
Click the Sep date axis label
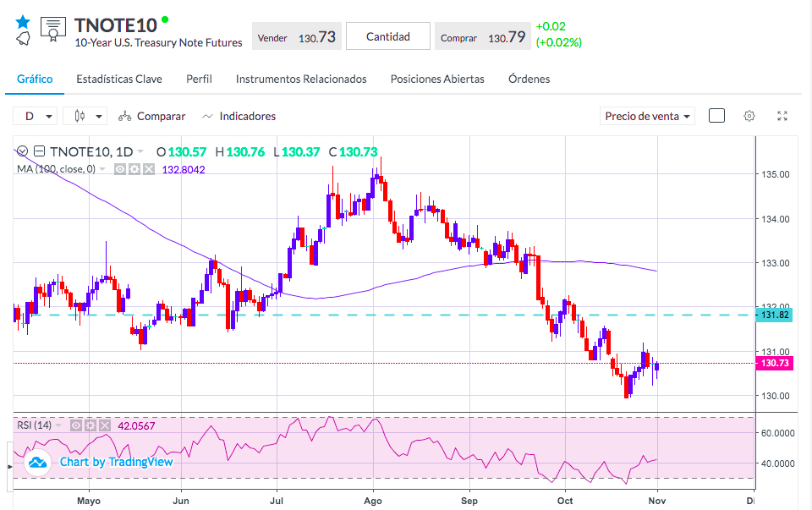click(469, 501)
